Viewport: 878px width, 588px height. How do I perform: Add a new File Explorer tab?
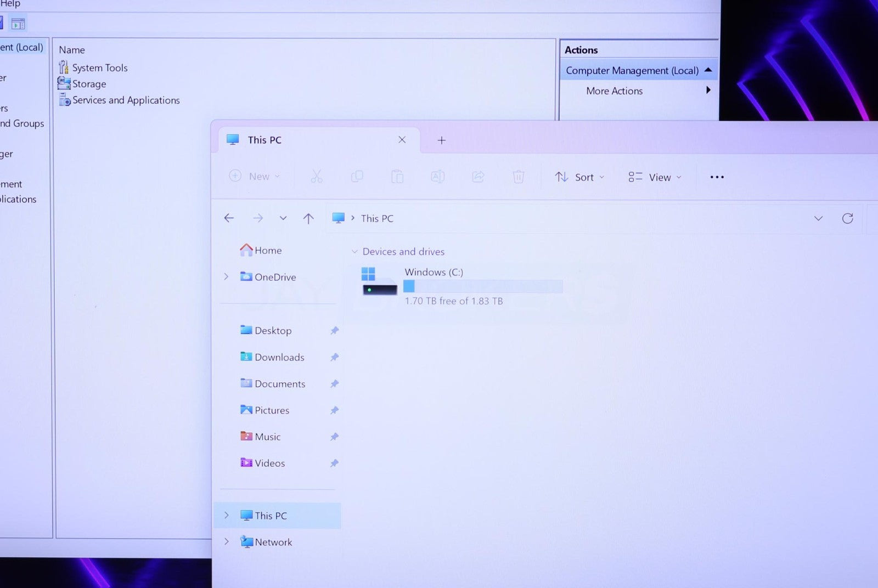441,140
